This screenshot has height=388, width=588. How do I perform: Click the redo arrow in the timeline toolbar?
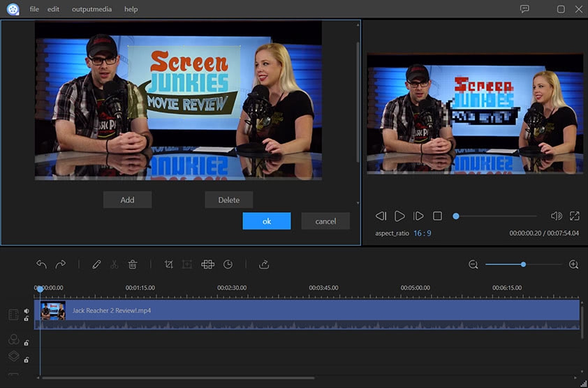tap(61, 264)
